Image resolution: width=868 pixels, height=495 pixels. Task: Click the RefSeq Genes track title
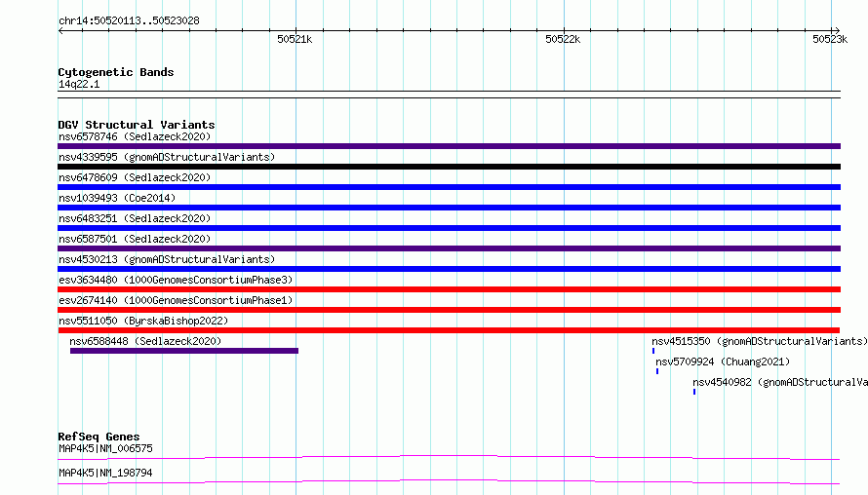tap(99, 437)
